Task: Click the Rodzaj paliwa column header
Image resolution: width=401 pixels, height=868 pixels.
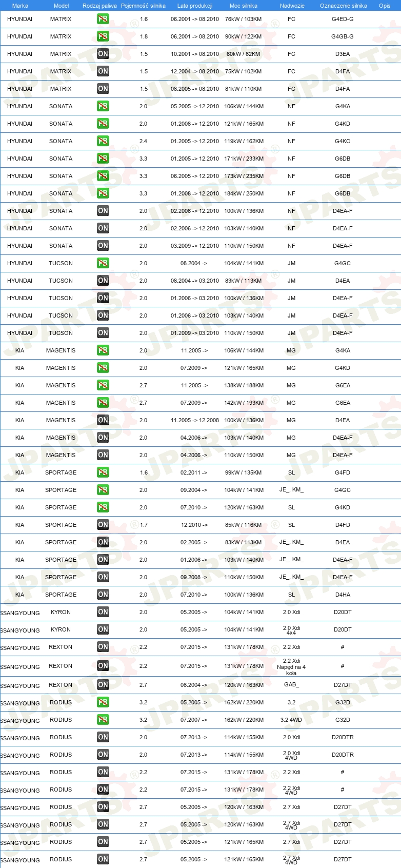Action: (x=99, y=6)
